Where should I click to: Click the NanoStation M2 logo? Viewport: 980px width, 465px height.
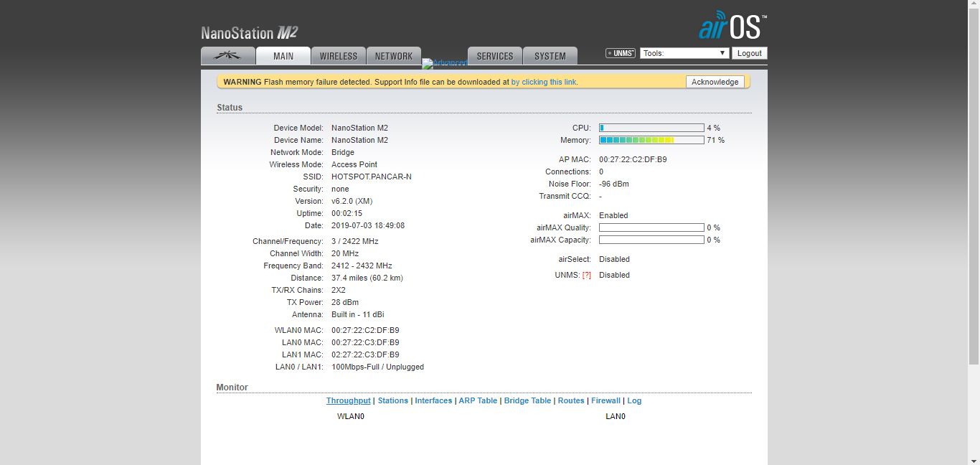pos(249,33)
